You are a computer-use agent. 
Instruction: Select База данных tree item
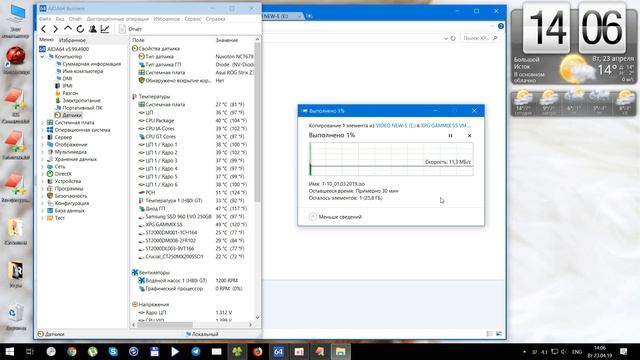coord(69,211)
